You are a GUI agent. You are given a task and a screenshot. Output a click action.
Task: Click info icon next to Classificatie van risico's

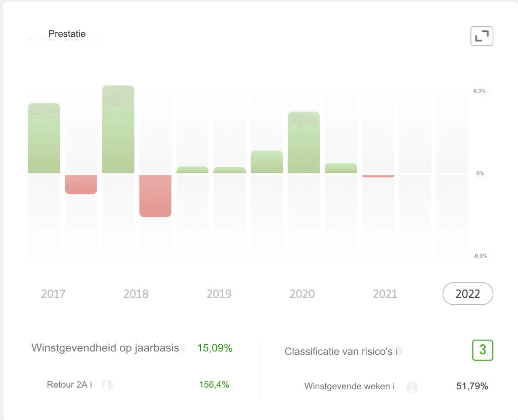pos(397,350)
